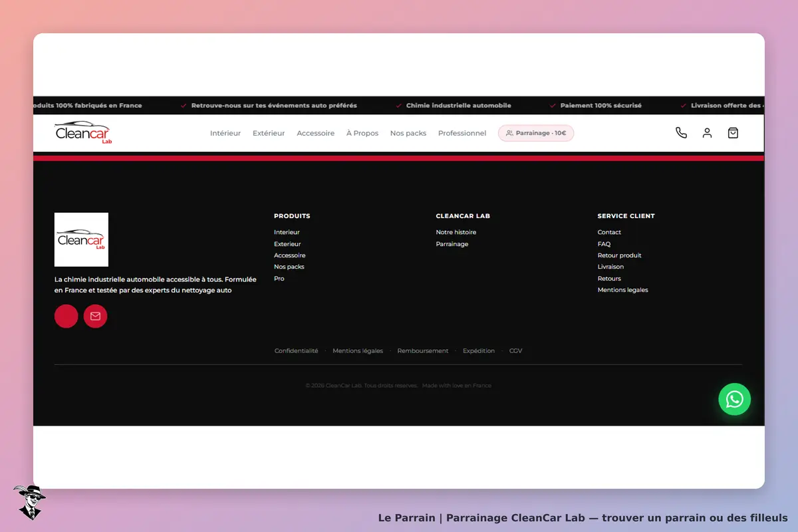Open footer Accessoire products link

290,255
